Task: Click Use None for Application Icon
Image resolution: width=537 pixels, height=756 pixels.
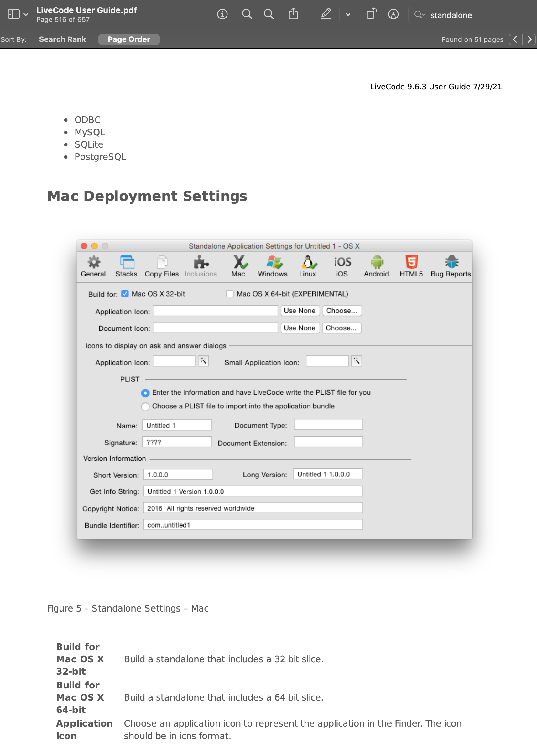Action: pyautogui.click(x=300, y=311)
